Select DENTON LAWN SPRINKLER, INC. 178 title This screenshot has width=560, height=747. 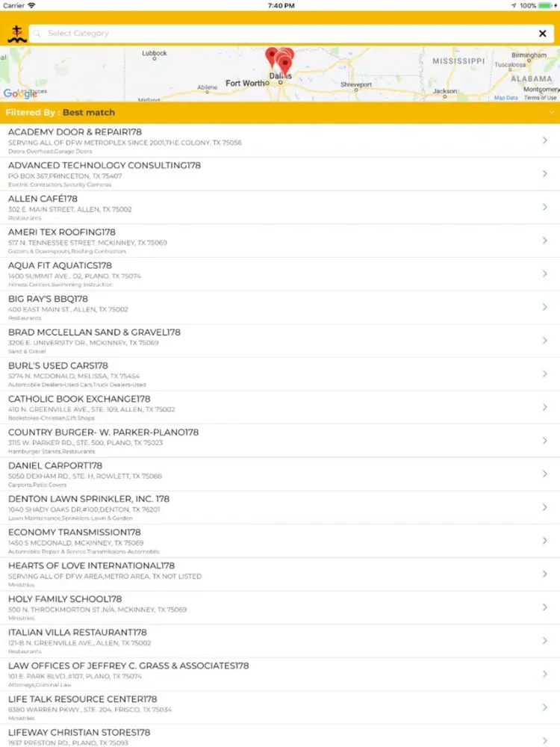(89, 499)
